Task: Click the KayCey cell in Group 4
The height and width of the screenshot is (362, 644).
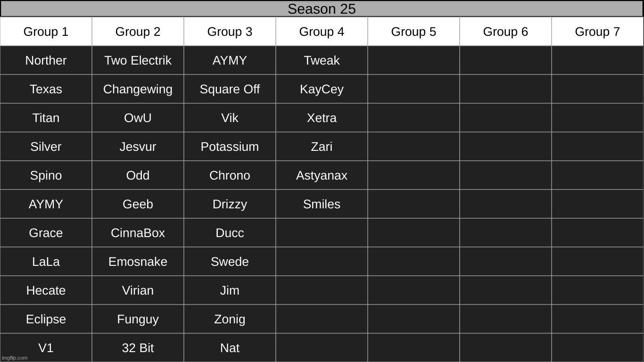Action: click(x=322, y=89)
